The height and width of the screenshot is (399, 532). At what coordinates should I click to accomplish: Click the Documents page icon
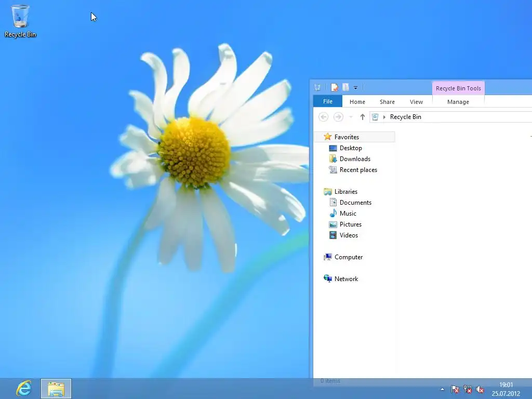333,203
